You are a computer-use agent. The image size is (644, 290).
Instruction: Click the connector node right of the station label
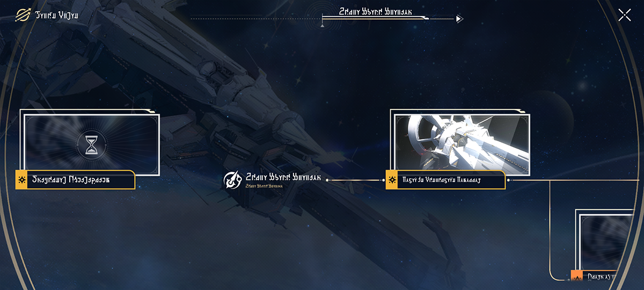tap(509, 180)
